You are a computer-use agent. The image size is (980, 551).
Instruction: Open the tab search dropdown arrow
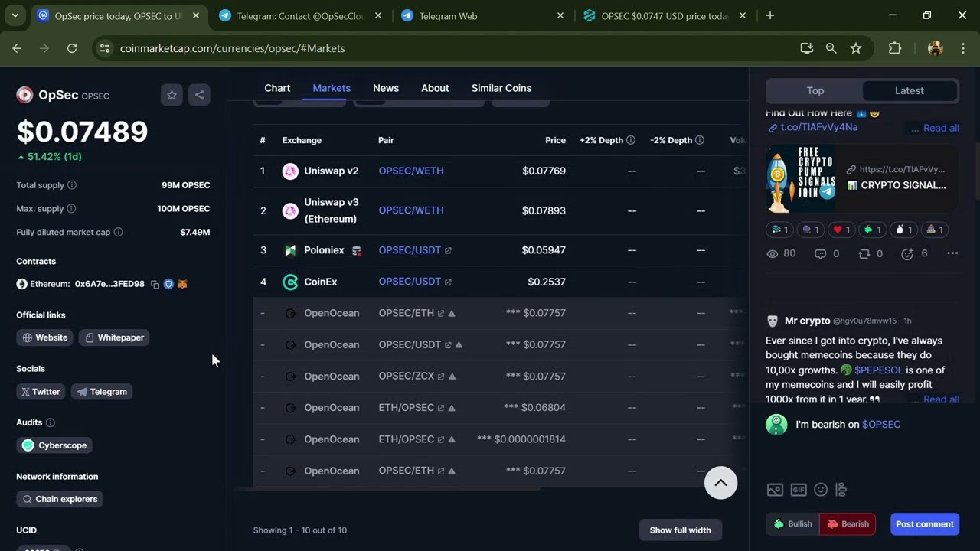point(15,15)
